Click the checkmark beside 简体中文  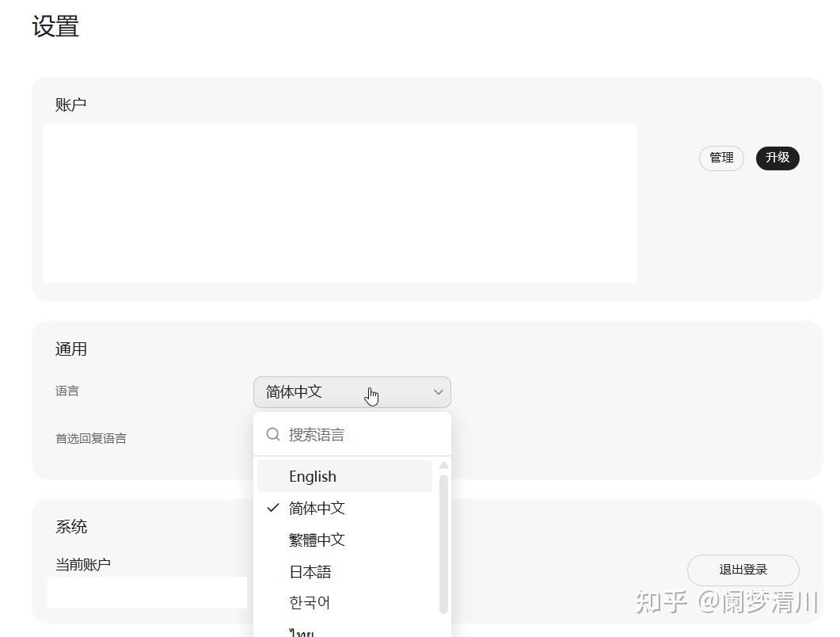point(272,508)
